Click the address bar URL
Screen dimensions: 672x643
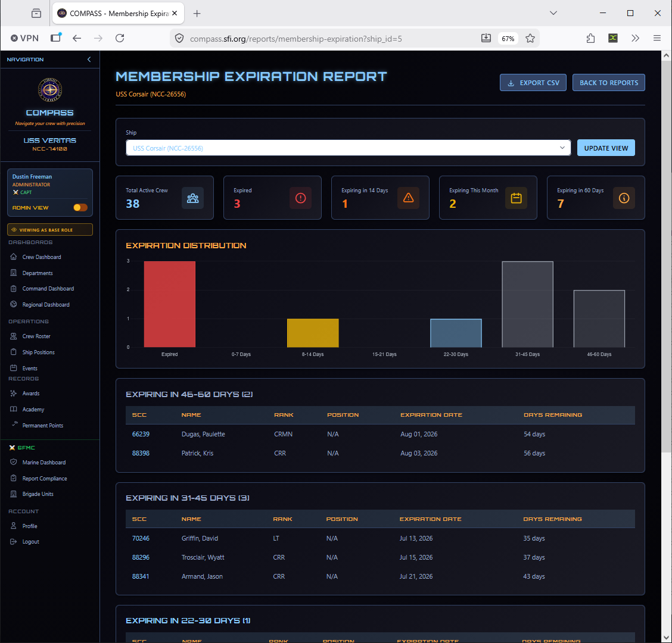[295, 39]
